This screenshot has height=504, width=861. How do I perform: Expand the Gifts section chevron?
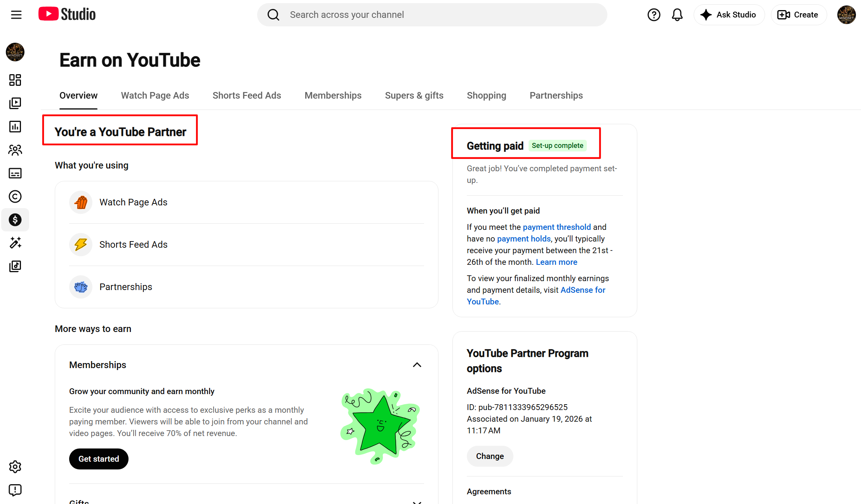(417, 502)
